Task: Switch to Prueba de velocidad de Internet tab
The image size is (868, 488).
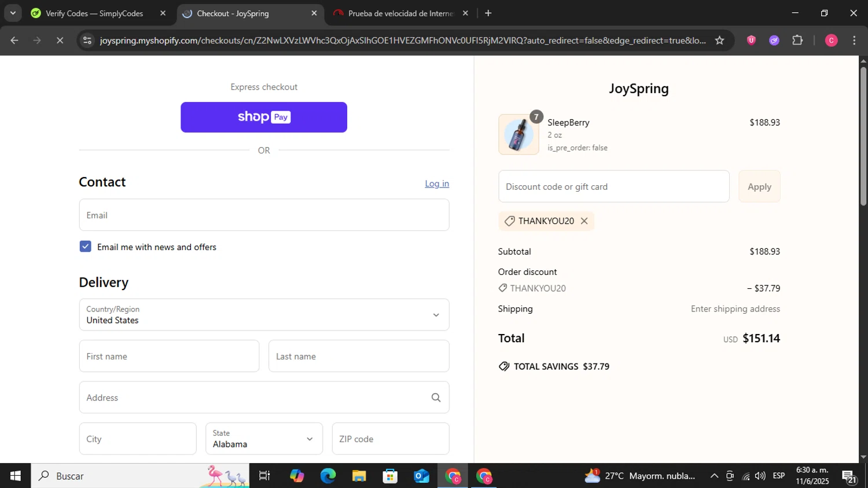Action: tap(400, 13)
